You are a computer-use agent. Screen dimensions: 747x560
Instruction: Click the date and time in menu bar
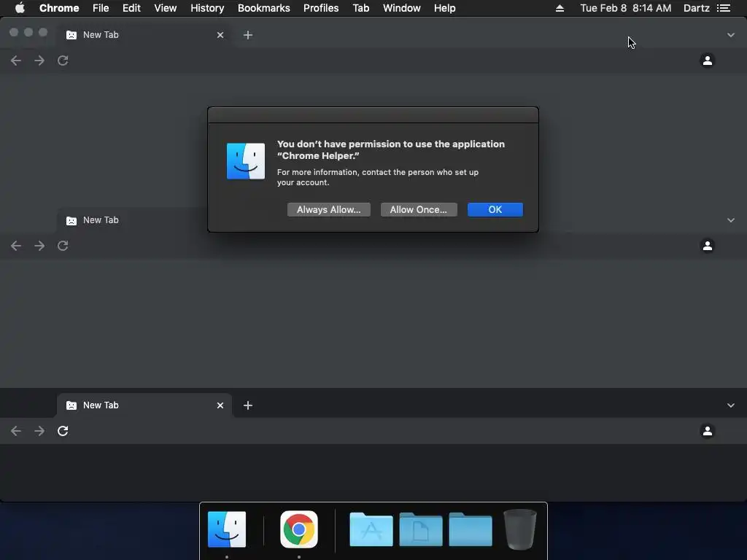pyautogui.click(x=625, y=8)
